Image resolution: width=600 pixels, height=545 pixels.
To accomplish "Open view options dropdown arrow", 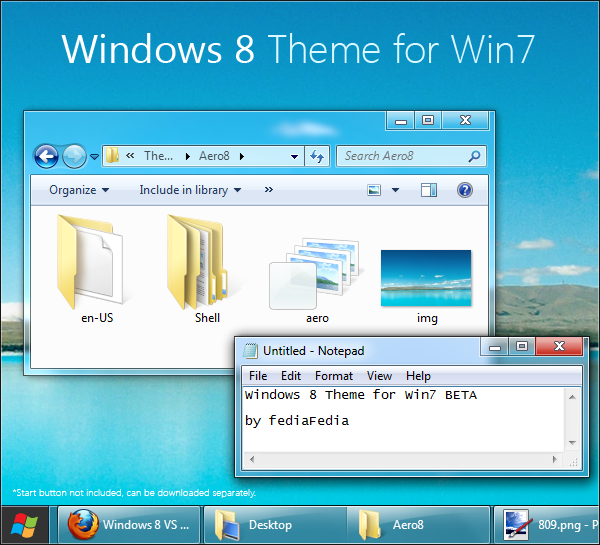I will pos(395,190).
